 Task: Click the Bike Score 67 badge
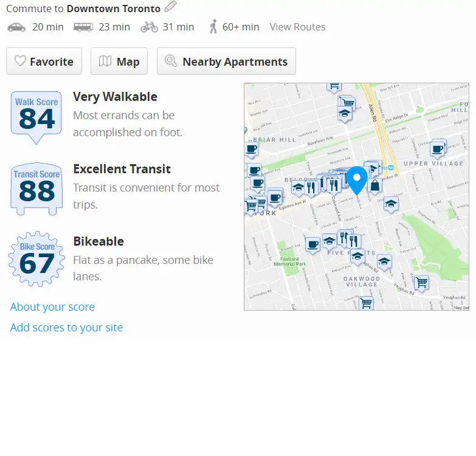(x=36, y=258)
